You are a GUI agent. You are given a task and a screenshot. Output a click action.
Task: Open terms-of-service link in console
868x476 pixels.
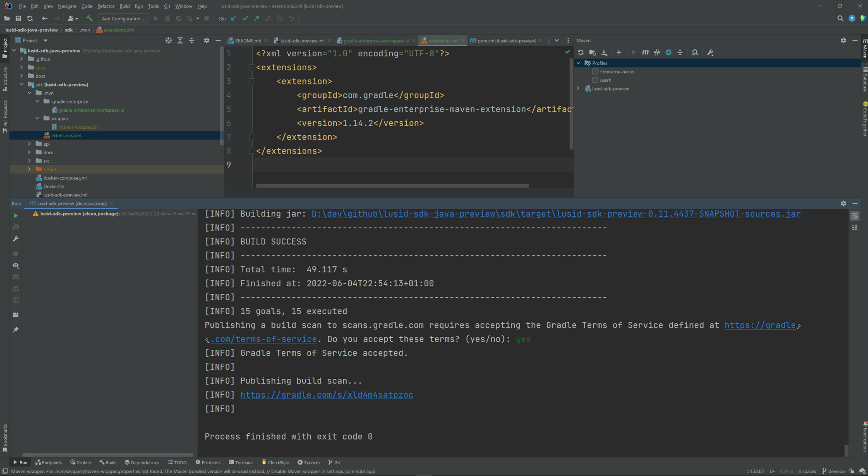click(x=263, y=339)
